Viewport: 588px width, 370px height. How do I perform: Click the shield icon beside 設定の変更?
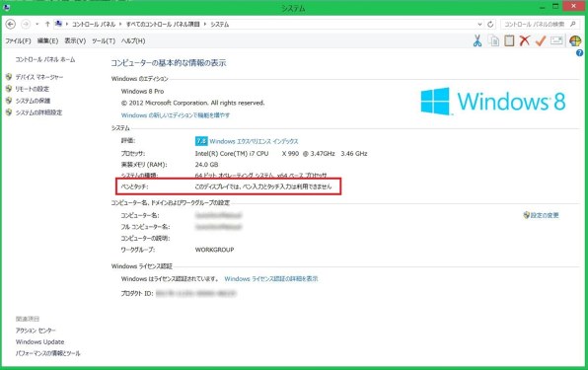pyautogui.click(x=527, y=215)
